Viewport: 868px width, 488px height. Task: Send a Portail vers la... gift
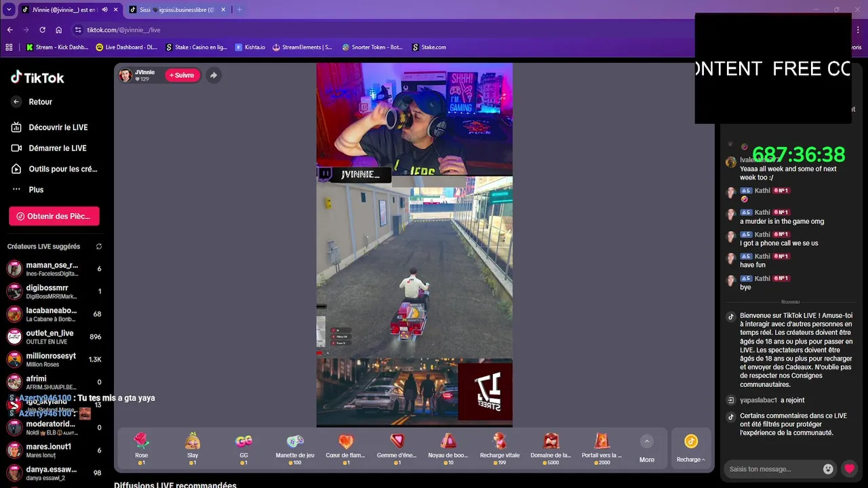[x=601, y=449]
